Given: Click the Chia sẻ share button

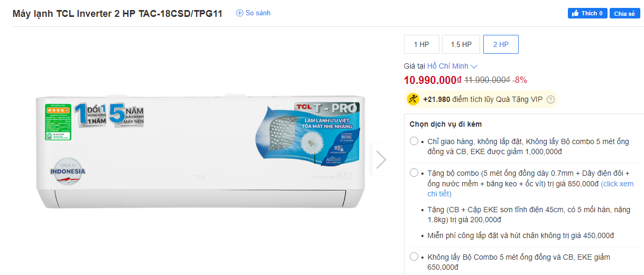Looking at the screenshot, I should click(x=624, y=13).
